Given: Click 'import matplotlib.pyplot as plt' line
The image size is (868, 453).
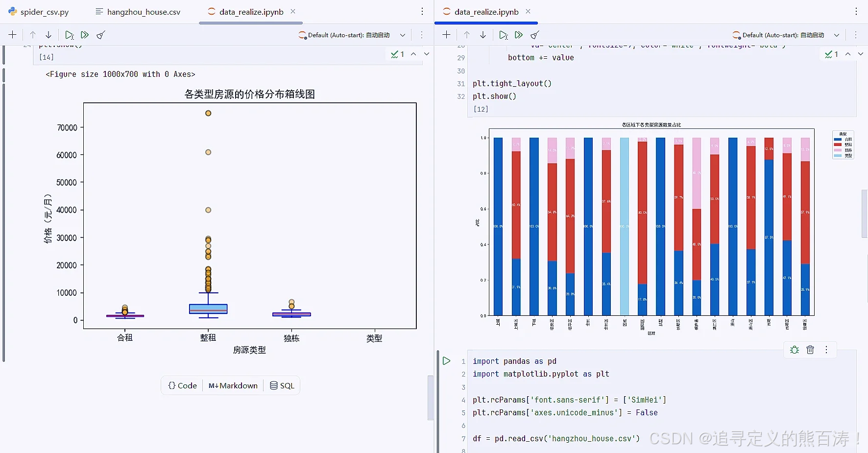Looking at the screenshot, I should (x=541, y=374).
